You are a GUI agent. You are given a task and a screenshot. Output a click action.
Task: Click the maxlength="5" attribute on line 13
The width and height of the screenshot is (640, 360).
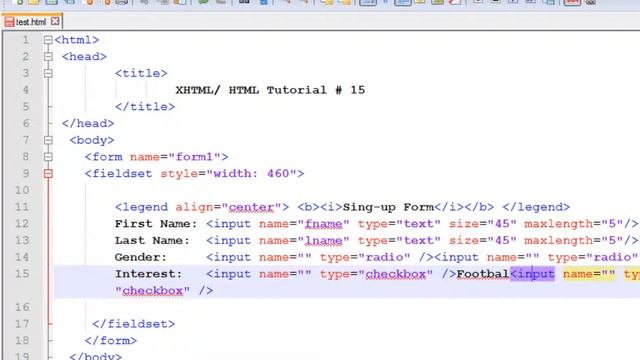tap(574, 240)
